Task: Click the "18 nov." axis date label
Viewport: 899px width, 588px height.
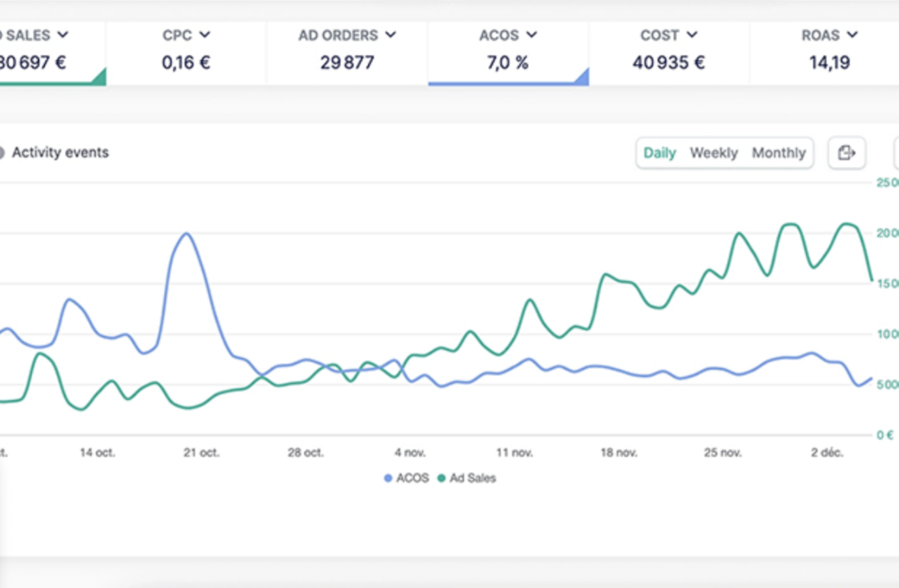Action: pos(619,452)
